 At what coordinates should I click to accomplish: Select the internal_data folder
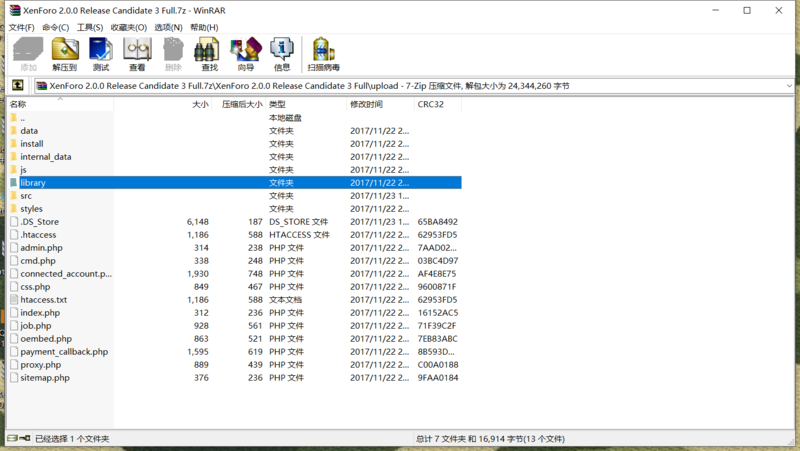coord(45,157)
